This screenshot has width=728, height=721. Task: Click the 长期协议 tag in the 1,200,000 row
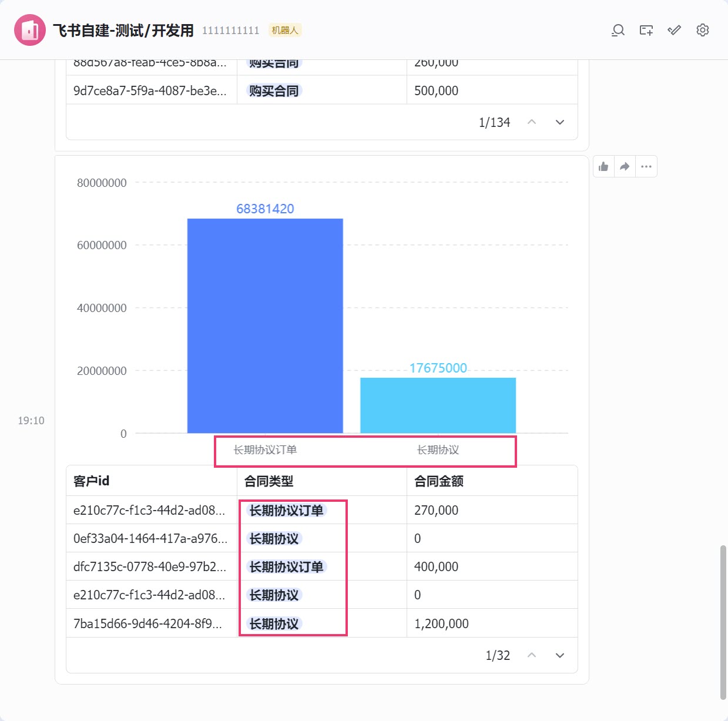point(274,624)
